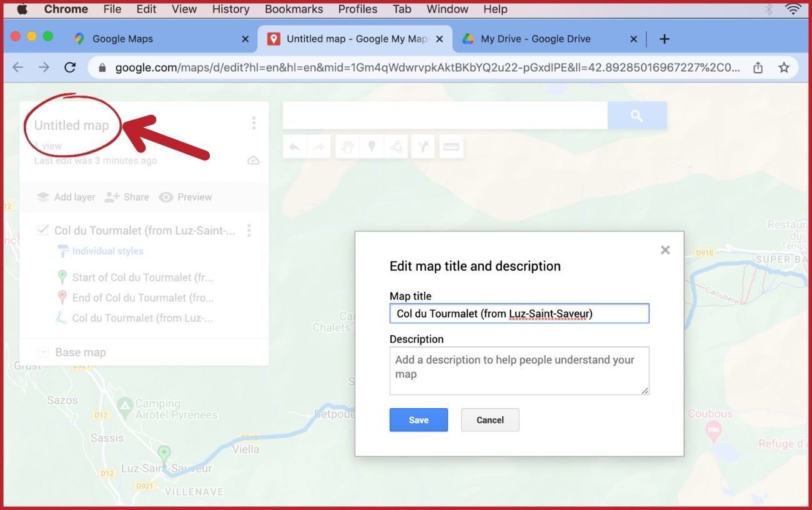Open the Edit menu in menu bar
The width and height of the screenshot is (812, 510).
(x=147, y=9)
